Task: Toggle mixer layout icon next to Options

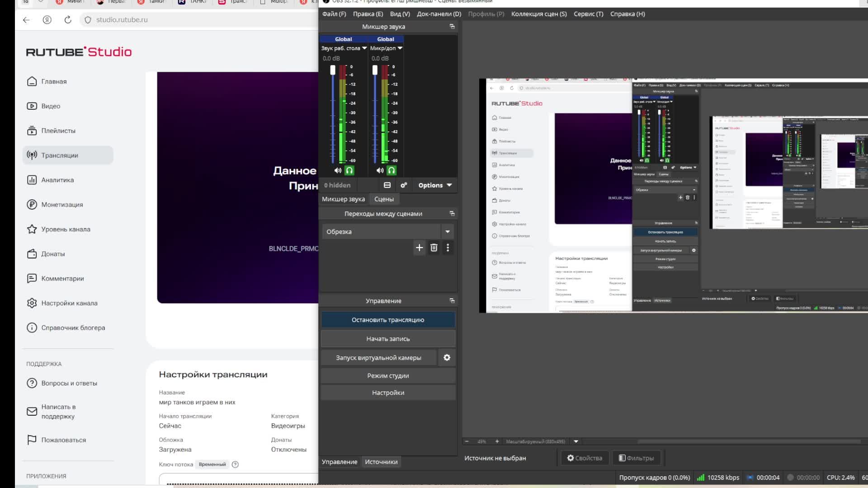Action: [387, 185]
